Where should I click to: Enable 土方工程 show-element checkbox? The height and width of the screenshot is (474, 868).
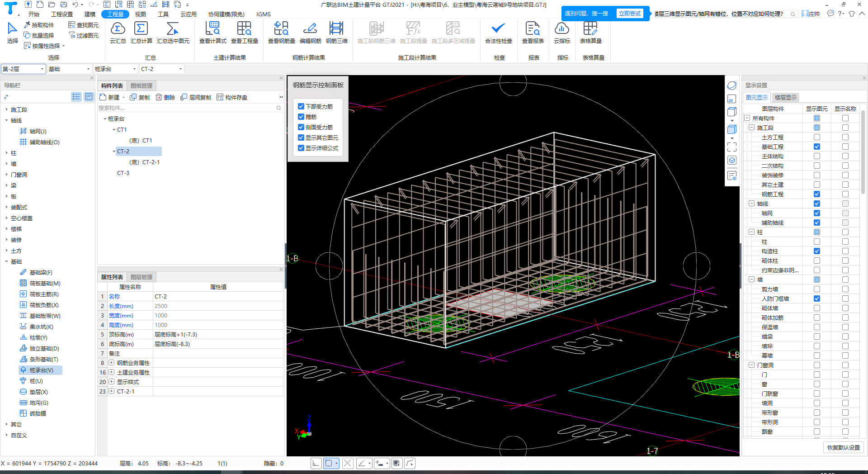coord(816,137)
